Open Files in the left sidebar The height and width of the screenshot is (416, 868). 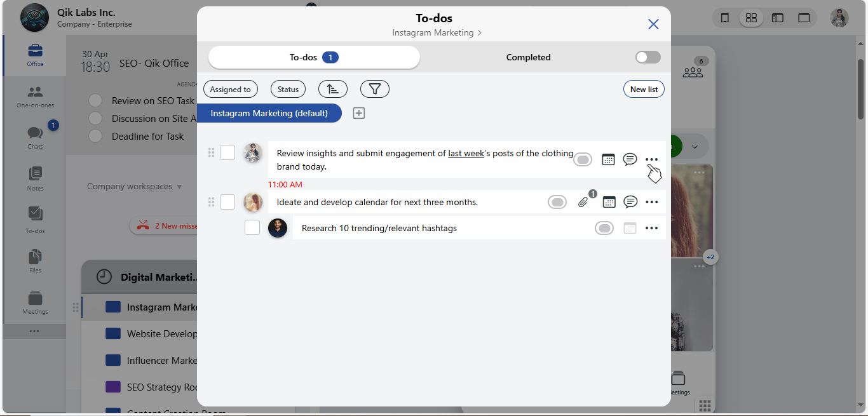pos(35,260)
